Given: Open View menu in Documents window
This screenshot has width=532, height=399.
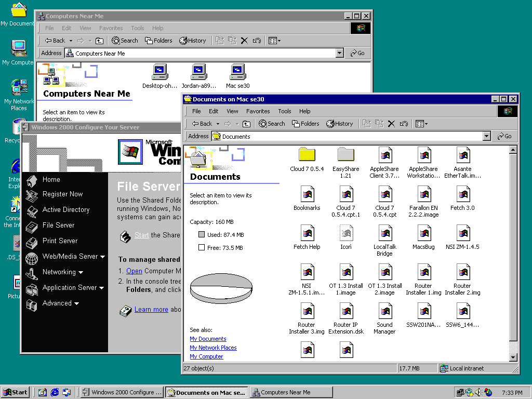Looking at the screenshot, I should coord(232,111).
